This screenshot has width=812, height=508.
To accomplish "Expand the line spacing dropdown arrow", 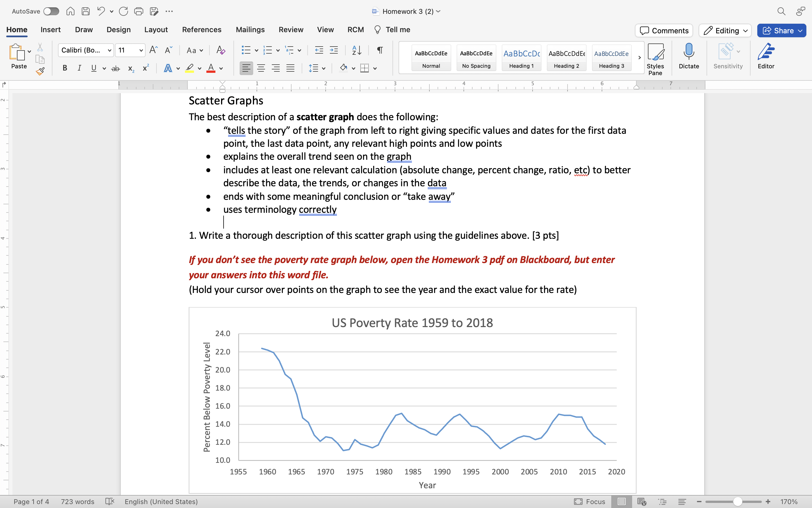I will click(323, 69).
